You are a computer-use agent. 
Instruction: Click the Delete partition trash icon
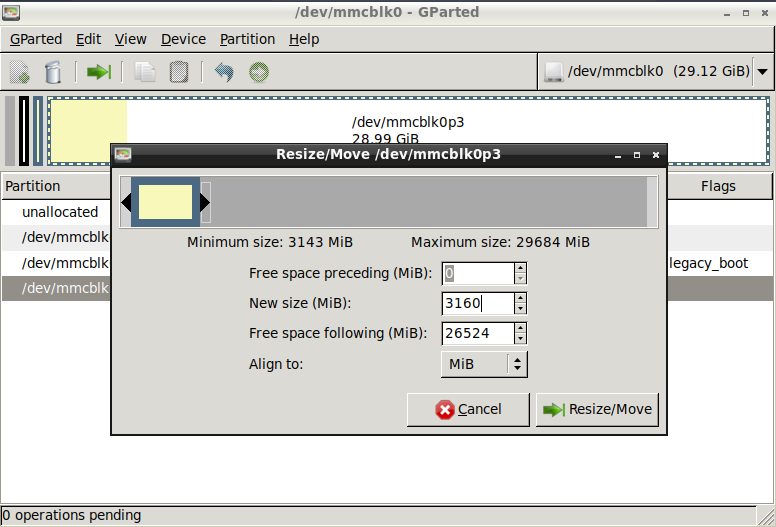coord(54,72)
